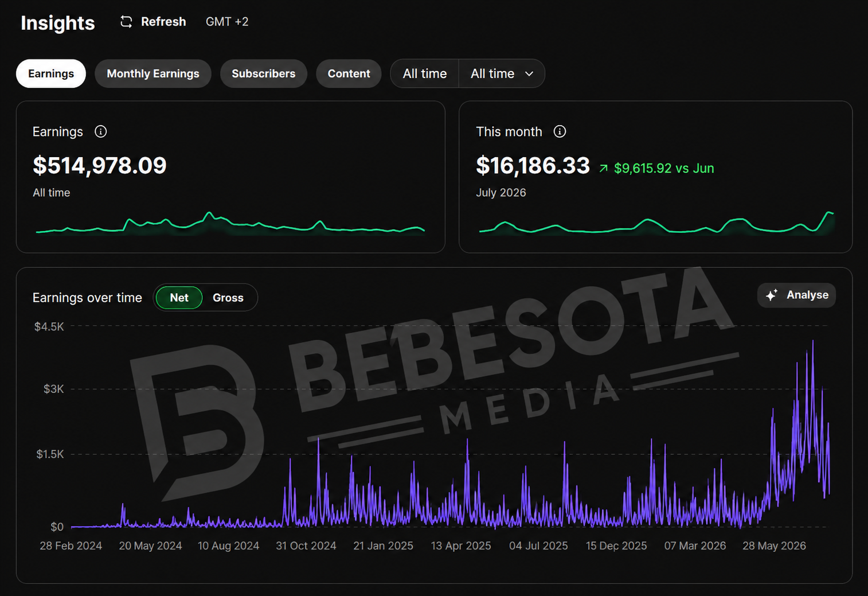The image size is (868, 596).
Task: Select the Net earnings toggle
Action: tap(179, 298)
